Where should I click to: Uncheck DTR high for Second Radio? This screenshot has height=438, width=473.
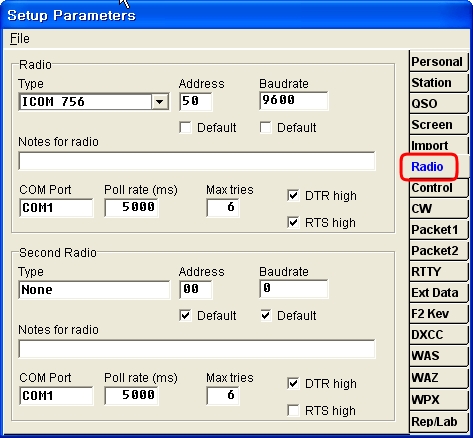pyautogui.click(x=293, y=383)
